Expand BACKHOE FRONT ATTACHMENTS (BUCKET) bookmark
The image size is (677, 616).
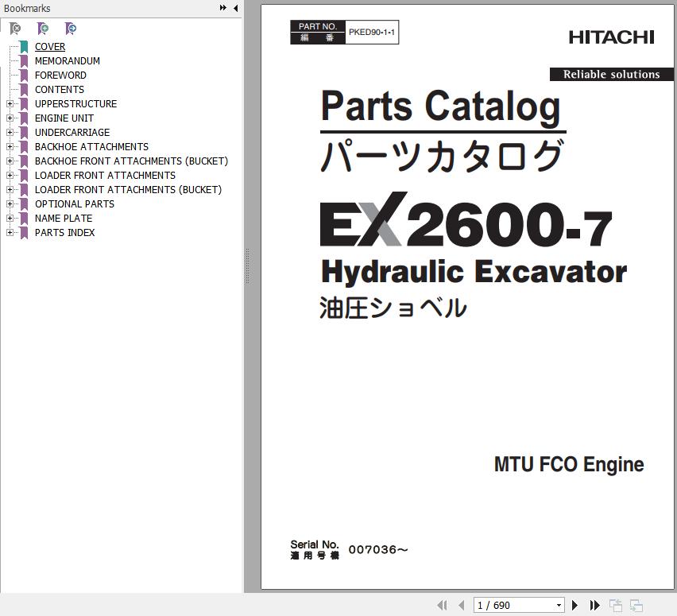pos(10,161)
